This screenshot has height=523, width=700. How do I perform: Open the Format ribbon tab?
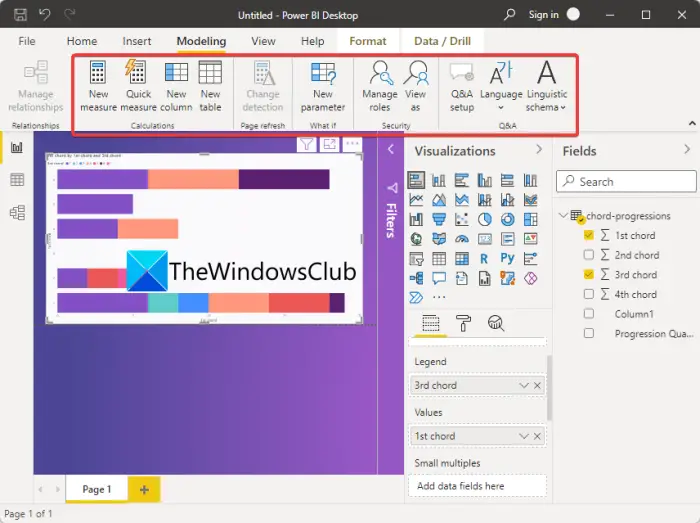click(x=368, y=41)
